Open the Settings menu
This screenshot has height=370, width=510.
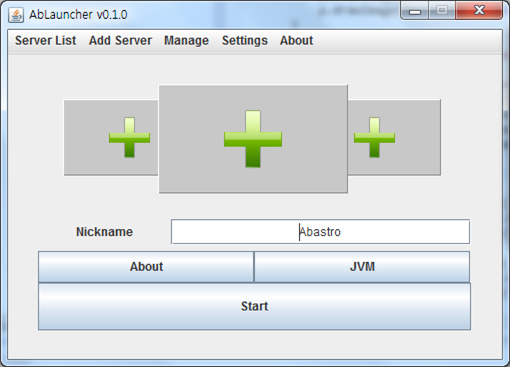pyautogui.click(x=245, y=41)
